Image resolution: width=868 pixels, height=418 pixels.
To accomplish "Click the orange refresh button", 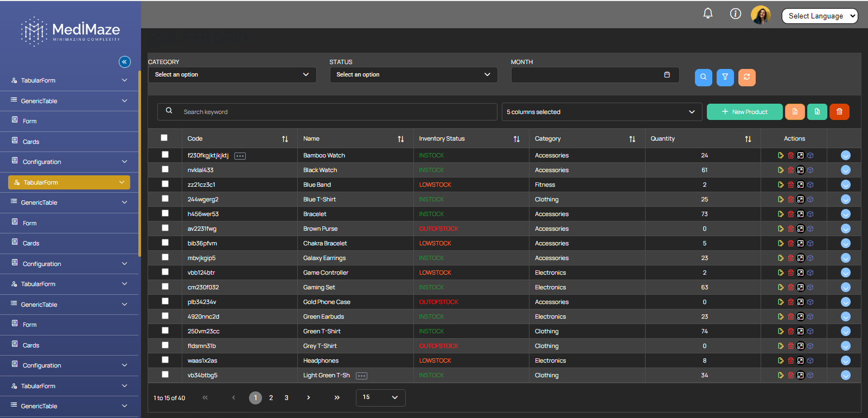I will (746, 77).
